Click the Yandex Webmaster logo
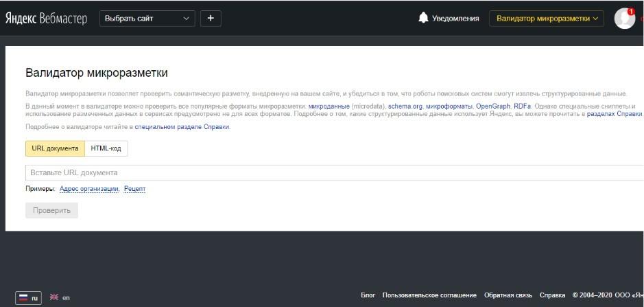Viewport: 644px width, 307px height. click(46, 19)
